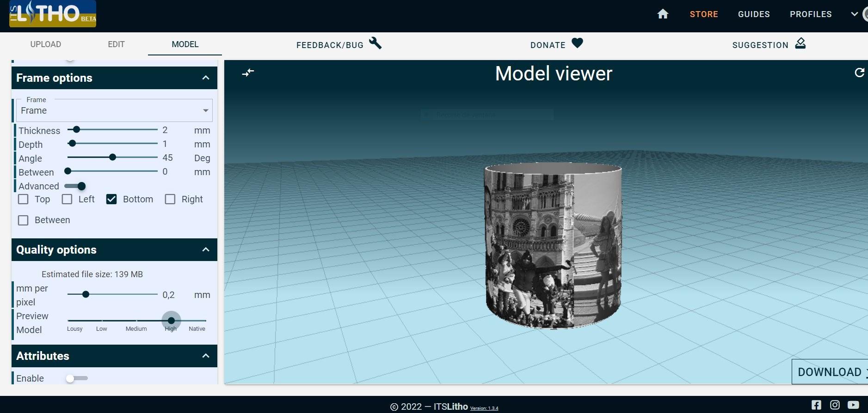
Task: Download the lithophane model
Action: [830, 372]
